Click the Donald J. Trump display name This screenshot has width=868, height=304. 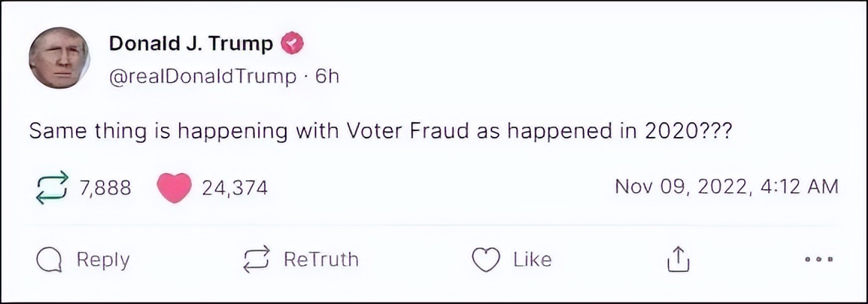pos(191,44)
